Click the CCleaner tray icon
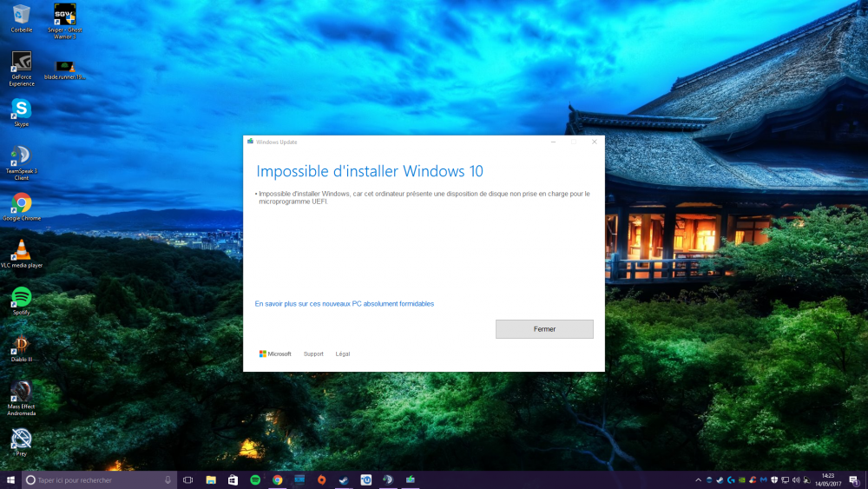The height and width of the screenshot is (489, 868). (x=753, y=480)
